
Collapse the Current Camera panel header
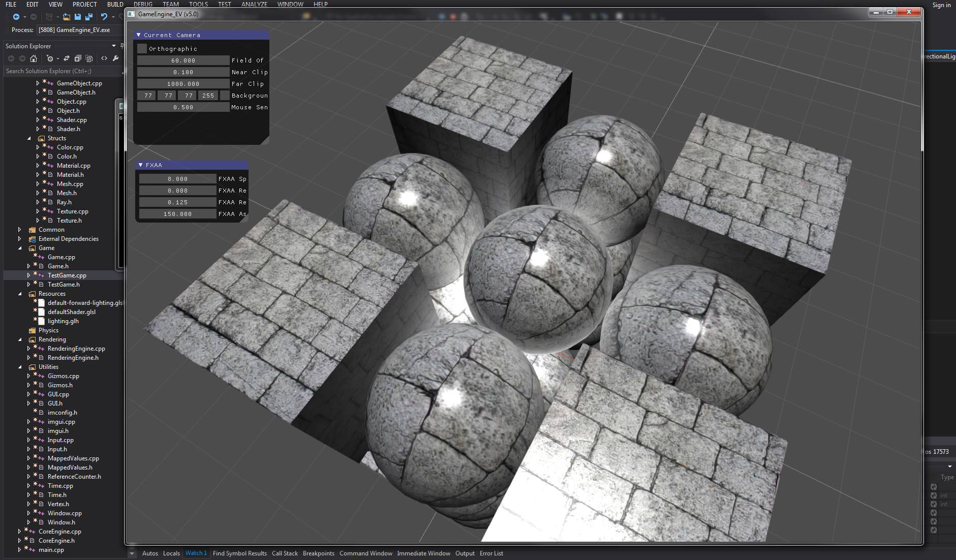click(x=140, y=35)
